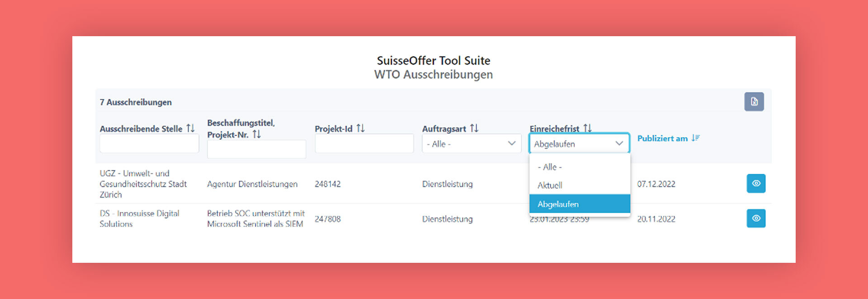Image resolution: width=868 pixels, height=299 pixels.
Task: Select 'Aktuell' in the Einreichefrist list
Action: pyautogui.click(x=580, y=185)
